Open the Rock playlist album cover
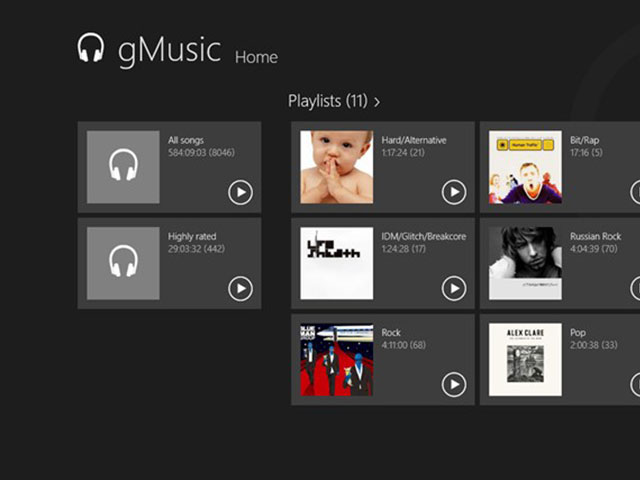Viewport: 640px width, 480px height. 337,360
